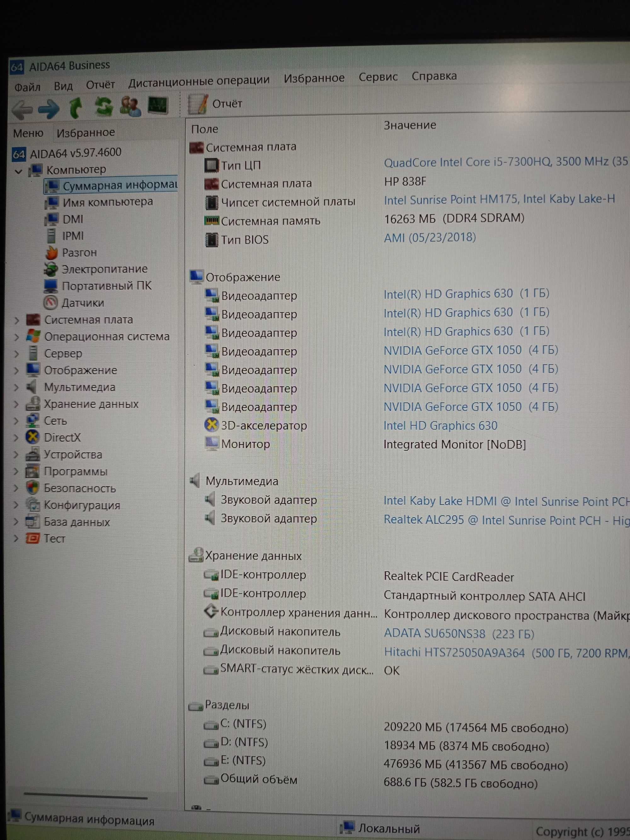Open the Отчёт menu in menu bar
This screenshot has height=840, width=630.
100,85
